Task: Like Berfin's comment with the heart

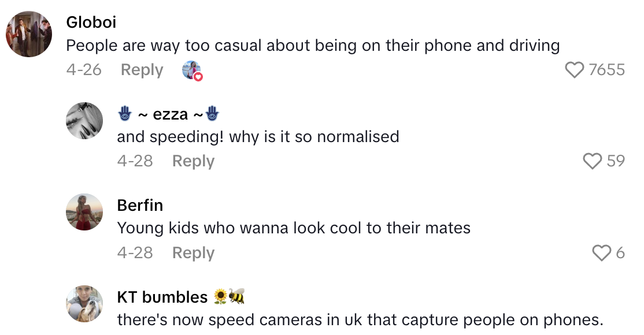Action: click(x=601, y=253)
